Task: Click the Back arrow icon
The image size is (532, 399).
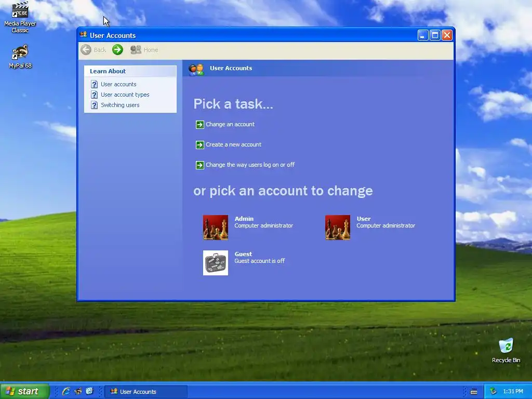Action: (x=86, y=50)
